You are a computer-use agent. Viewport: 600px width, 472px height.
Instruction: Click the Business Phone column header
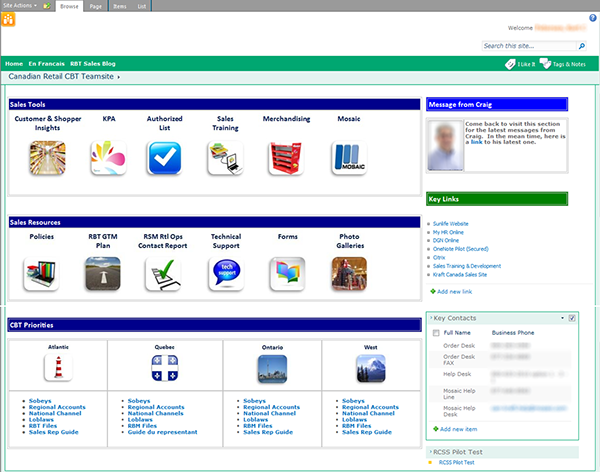513,333
